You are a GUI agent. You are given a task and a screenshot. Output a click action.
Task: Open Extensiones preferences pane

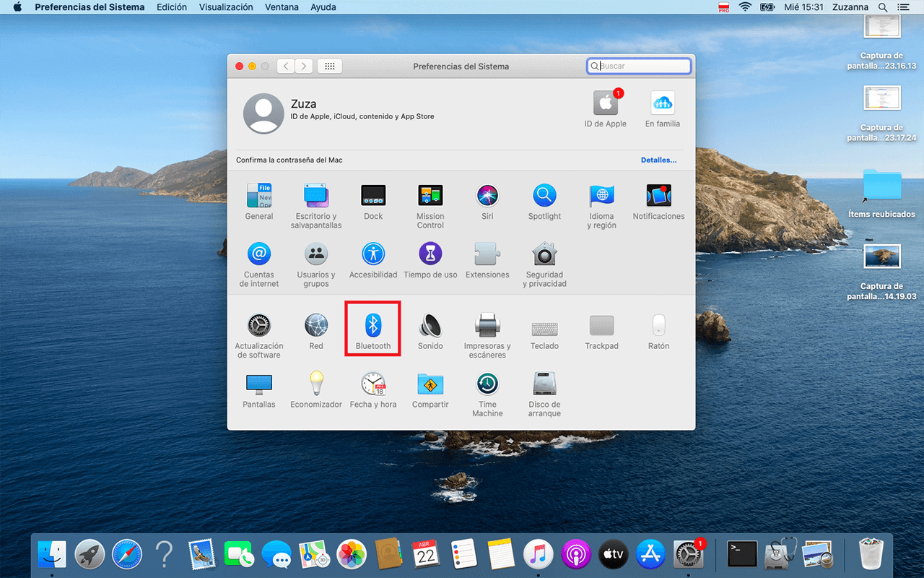click(x=487, y=260)
